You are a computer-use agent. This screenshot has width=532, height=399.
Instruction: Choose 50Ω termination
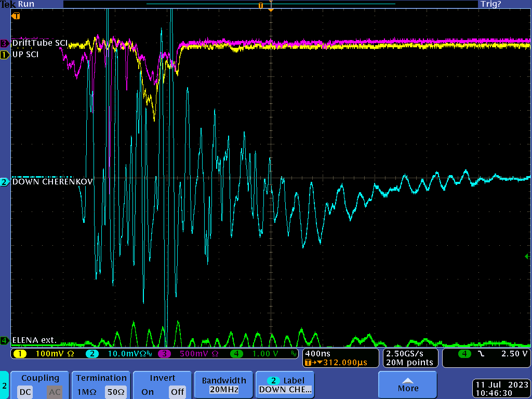click(115, 392)
